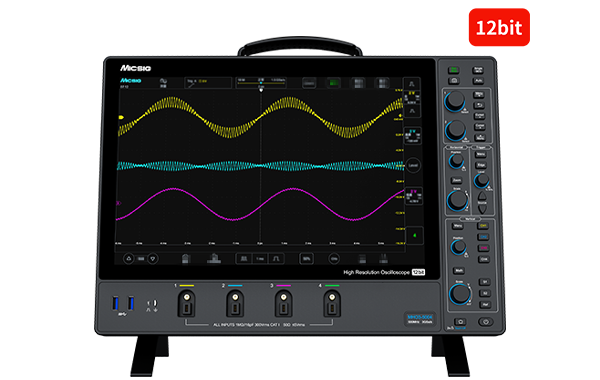Tap the second building-shaped icon on bottom bar
This screenshot has width=600, height=380.
[214, 258]
